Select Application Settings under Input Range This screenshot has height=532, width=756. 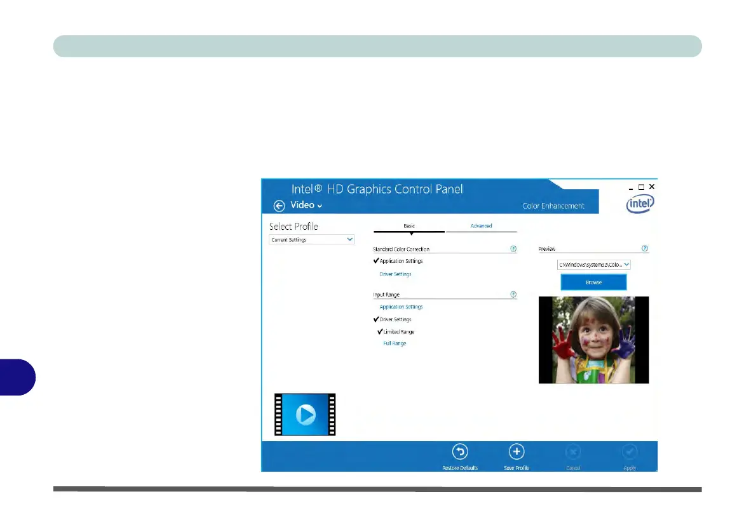[x=401, y=307]
